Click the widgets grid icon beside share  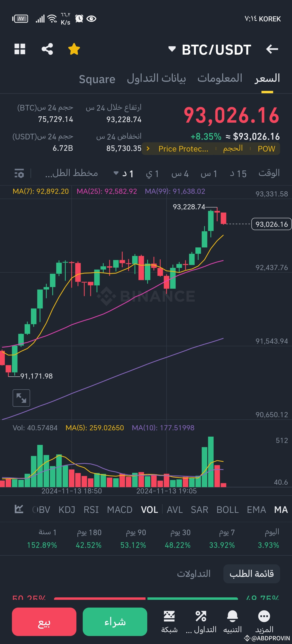pyautogui.click(x=20, y=49)
